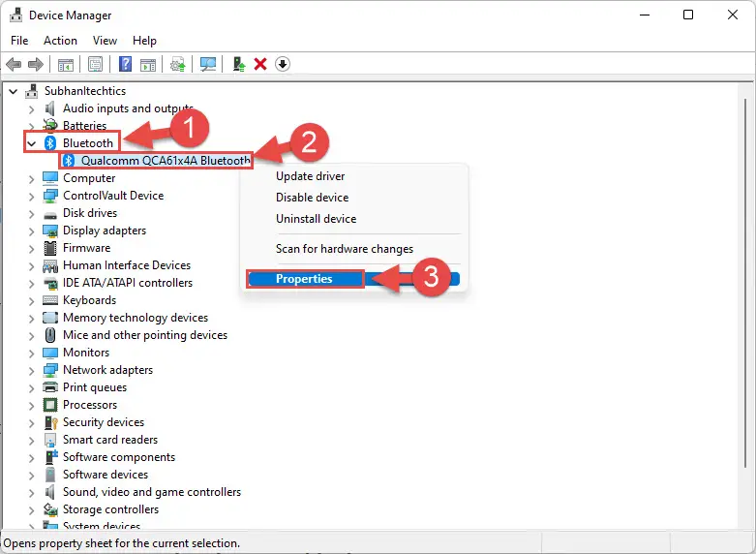Collapse the Bluetooth category
The width and height of the screenshot is (756, 554).
(x=32, y=143)
